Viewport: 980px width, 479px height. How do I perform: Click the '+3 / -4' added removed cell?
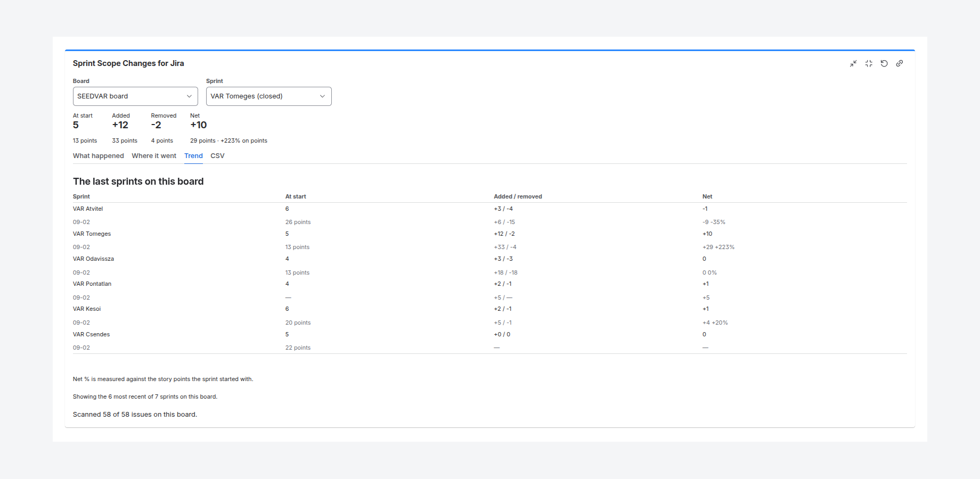coord(503,209)
